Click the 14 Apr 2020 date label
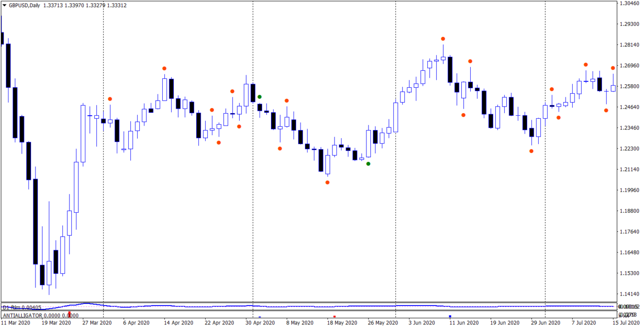The image size is (644, 328). pyautogui.click(x=179, y=323)
